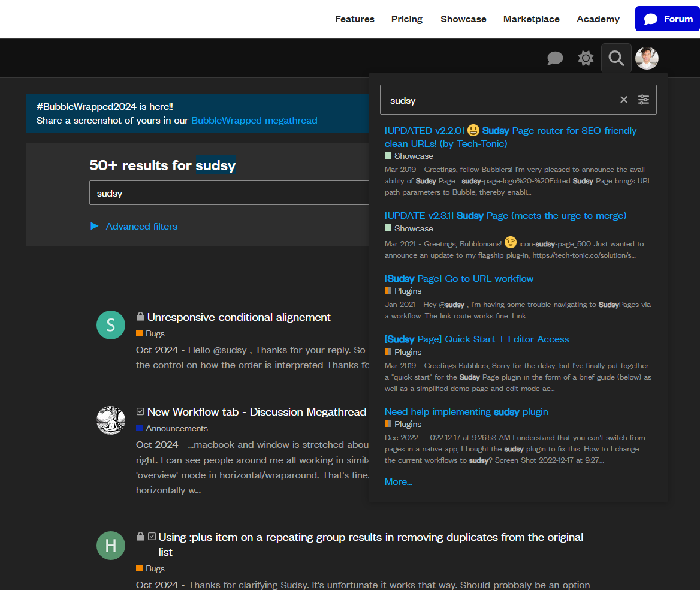Click the green H user avatar
The height and width of the screenshot is (590, 700).
[111, 546]
